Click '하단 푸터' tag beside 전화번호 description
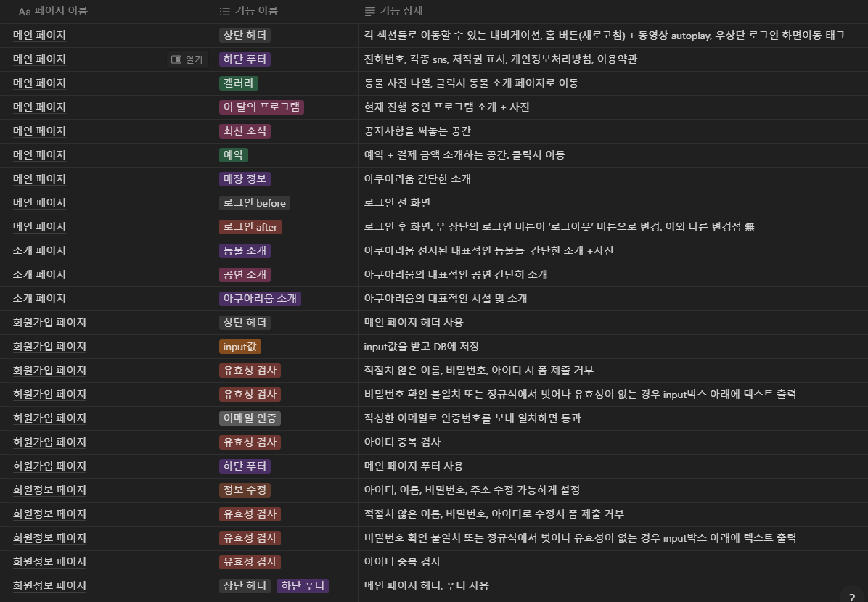 click(245, 59)
